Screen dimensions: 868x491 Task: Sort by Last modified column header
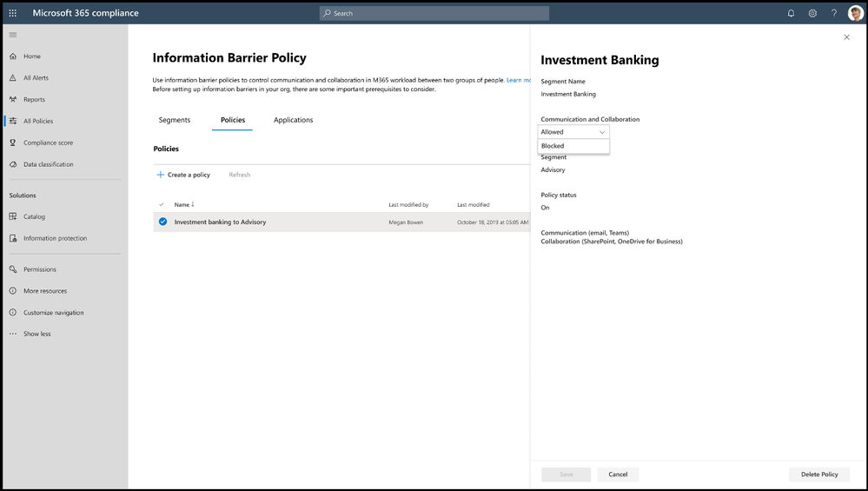(474, 205)
